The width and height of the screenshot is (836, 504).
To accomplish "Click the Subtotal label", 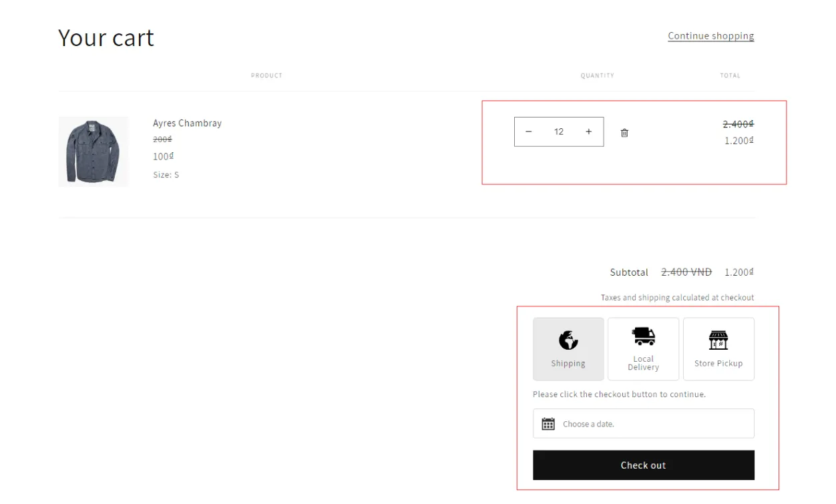I will 629,272.
